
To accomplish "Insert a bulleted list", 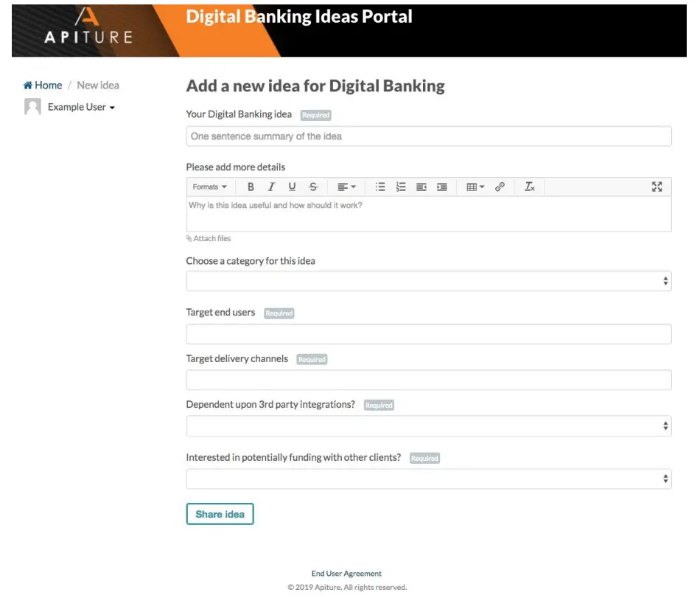I will pos(380,187).
